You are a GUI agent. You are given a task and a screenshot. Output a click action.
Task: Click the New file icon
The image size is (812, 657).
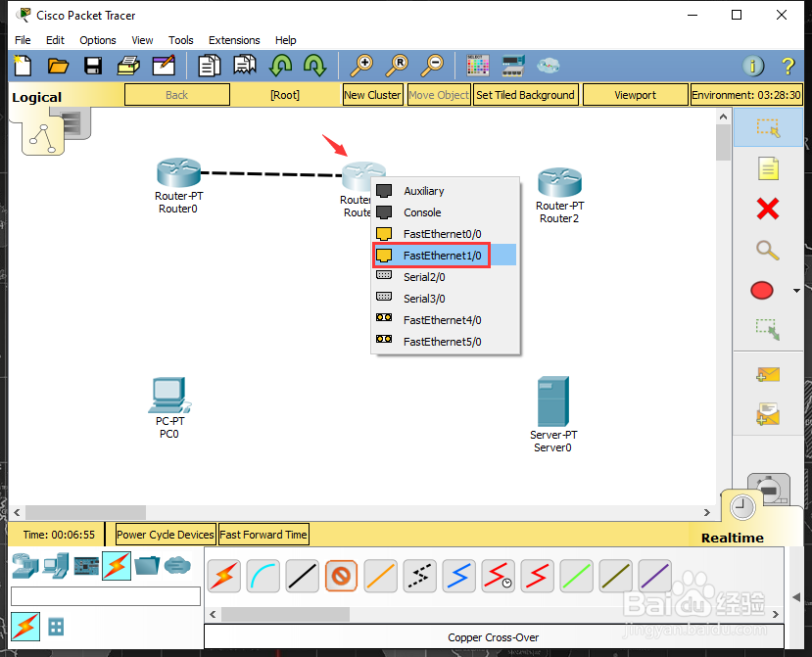[x=23, y=66]
